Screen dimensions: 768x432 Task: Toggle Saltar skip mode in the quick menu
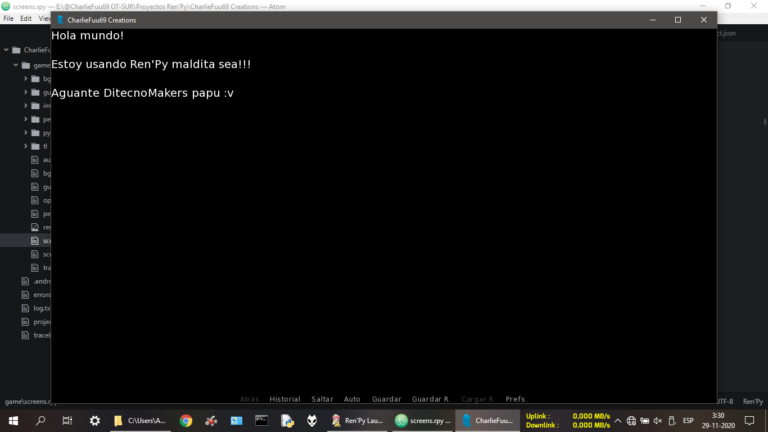[322, 399]
